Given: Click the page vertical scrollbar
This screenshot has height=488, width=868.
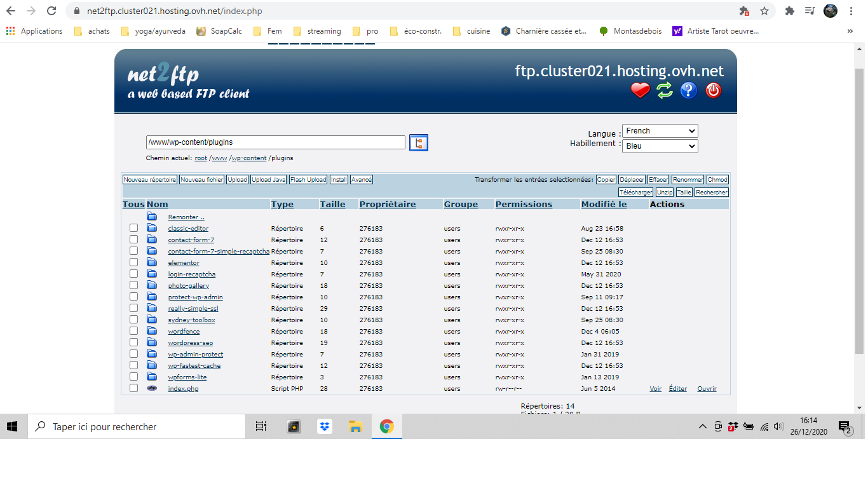Looking at the screenshot, I should (x=859, y=210).
